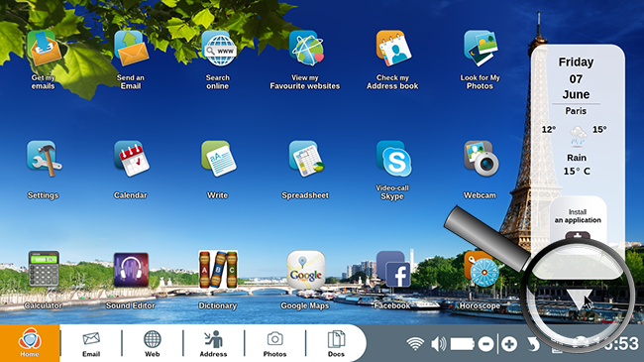Open the Sound Editor headphones icon
This screenshot has width=644, height=362.
(x=131, y=270)
